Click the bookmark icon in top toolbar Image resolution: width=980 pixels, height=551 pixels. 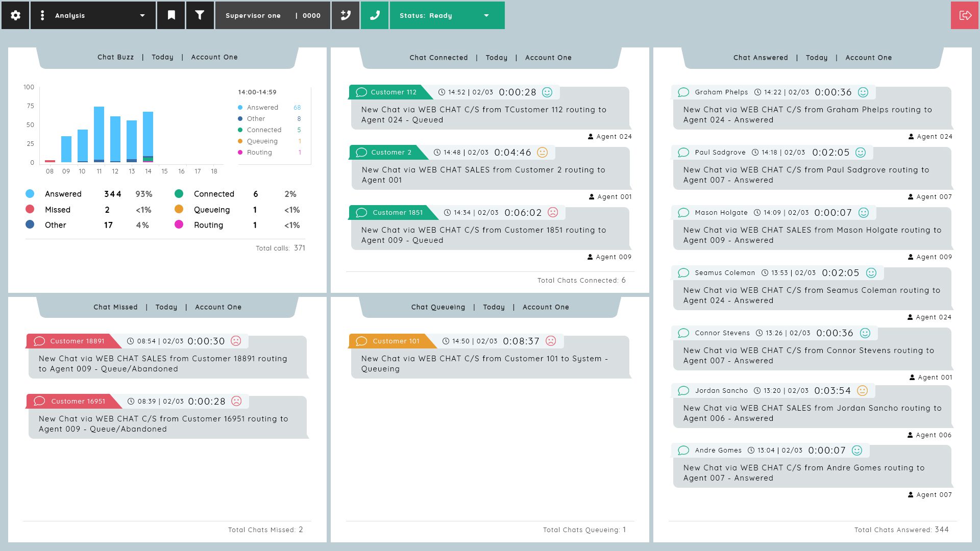(171, 15)
